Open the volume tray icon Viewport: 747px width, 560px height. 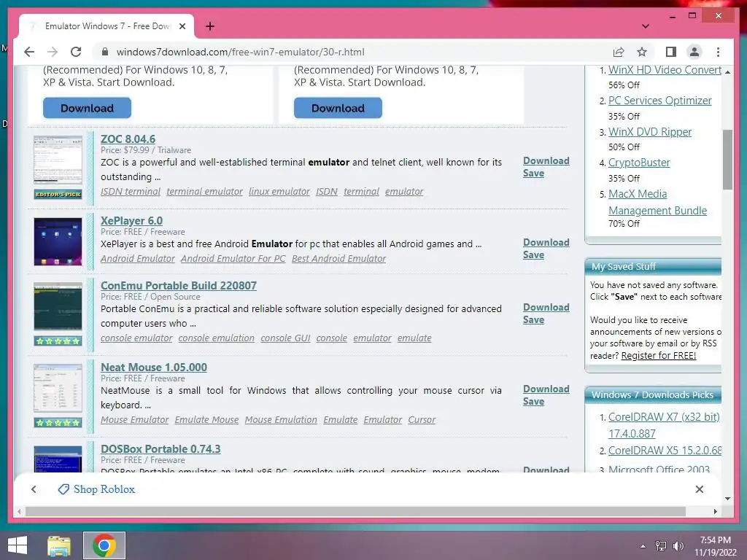tap(678, 546)
